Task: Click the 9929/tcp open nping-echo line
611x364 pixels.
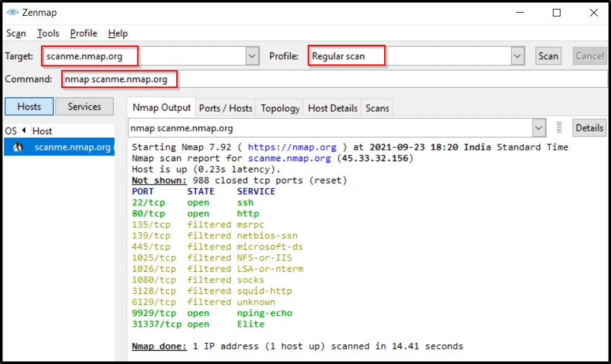Action: 212,313
